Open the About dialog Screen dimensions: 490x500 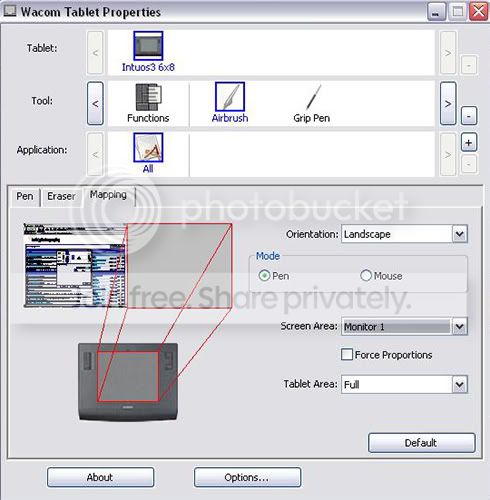(100, 477)
